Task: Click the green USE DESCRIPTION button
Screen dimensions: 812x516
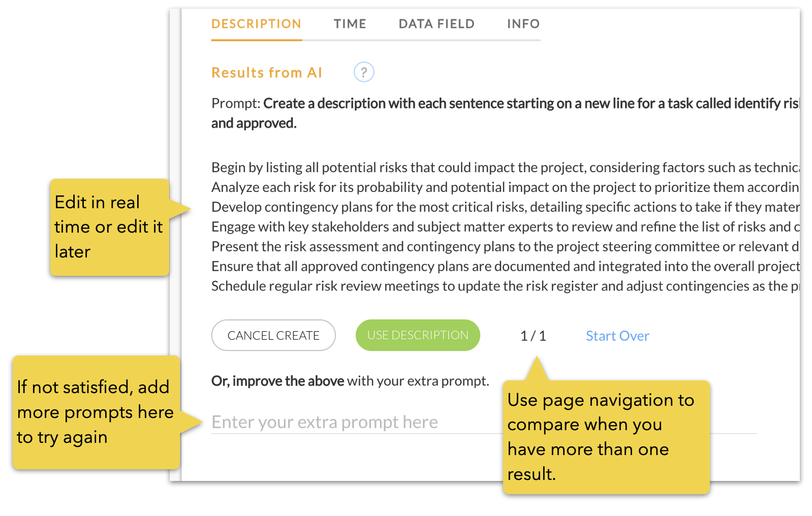Action: click(x=418, y=335)
